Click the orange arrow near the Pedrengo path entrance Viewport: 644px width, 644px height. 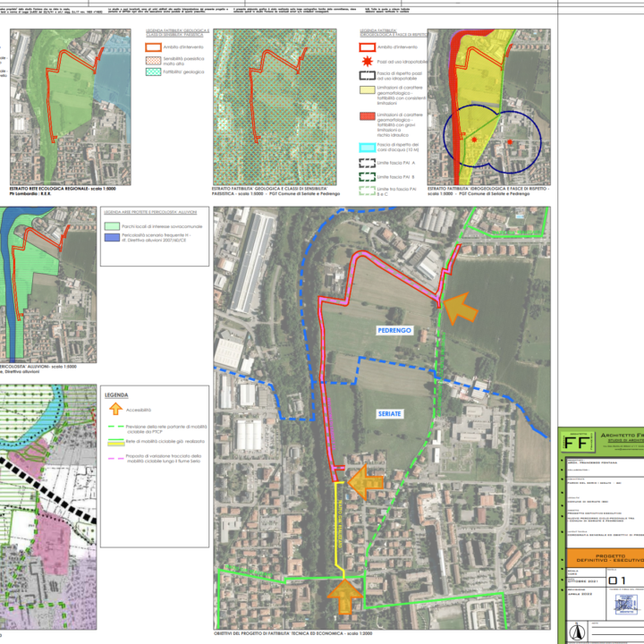461,309
